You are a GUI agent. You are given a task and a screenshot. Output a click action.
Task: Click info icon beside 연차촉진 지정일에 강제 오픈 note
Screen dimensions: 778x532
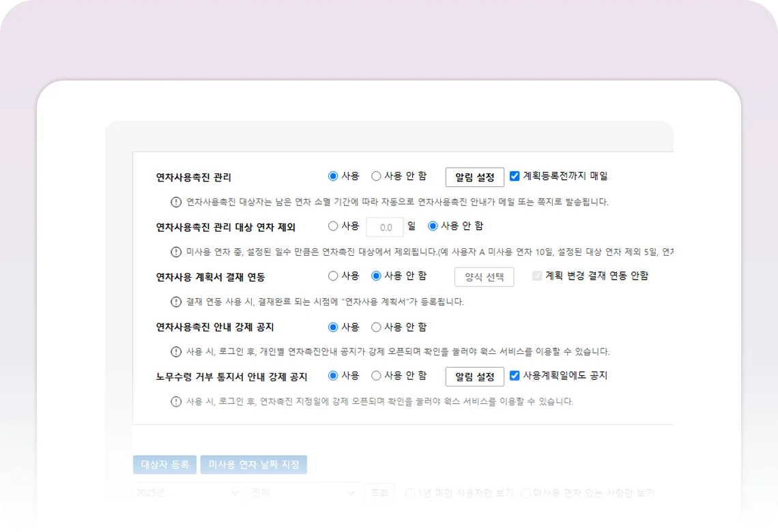(x=176, y=402)
